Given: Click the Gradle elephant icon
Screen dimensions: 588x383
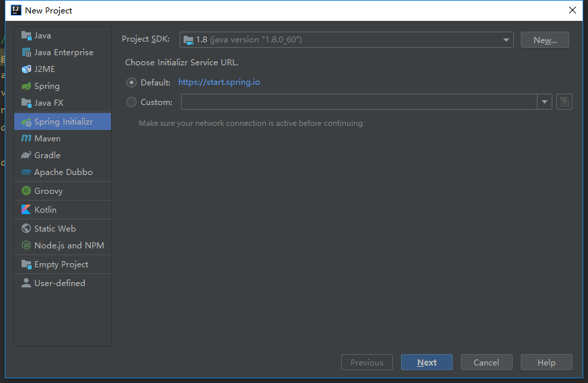Looking at the screenshot, I should (x=26, y=155).
